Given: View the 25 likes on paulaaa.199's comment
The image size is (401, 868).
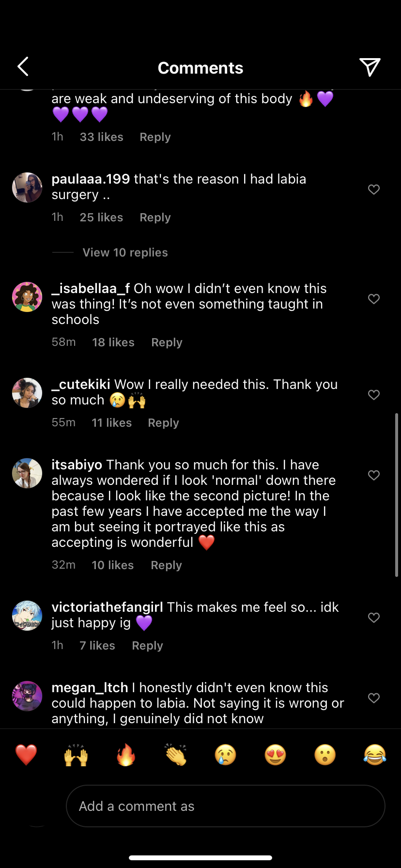Looking at the screenshot, I should coord(101,217).
